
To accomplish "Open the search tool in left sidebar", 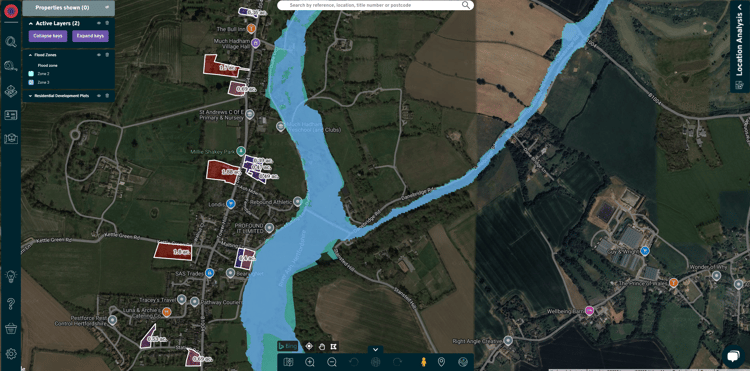I will (x=11, y=41).
